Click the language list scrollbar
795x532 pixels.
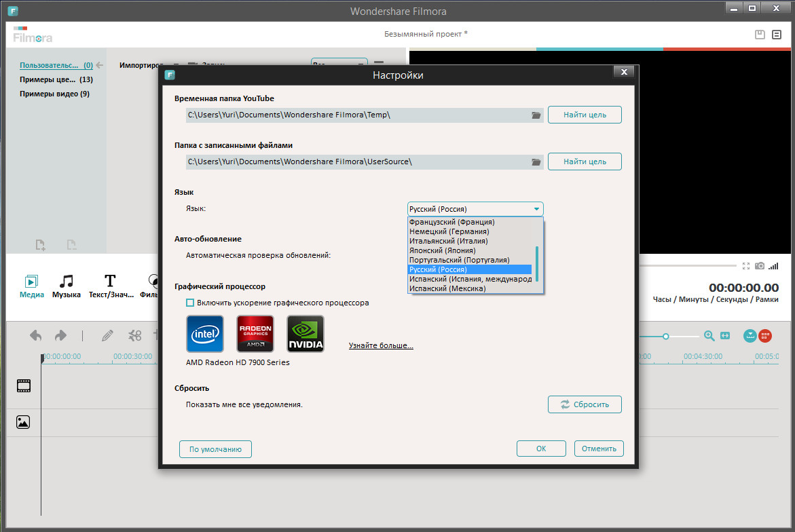pyautogui.click(x=537, y=263)
